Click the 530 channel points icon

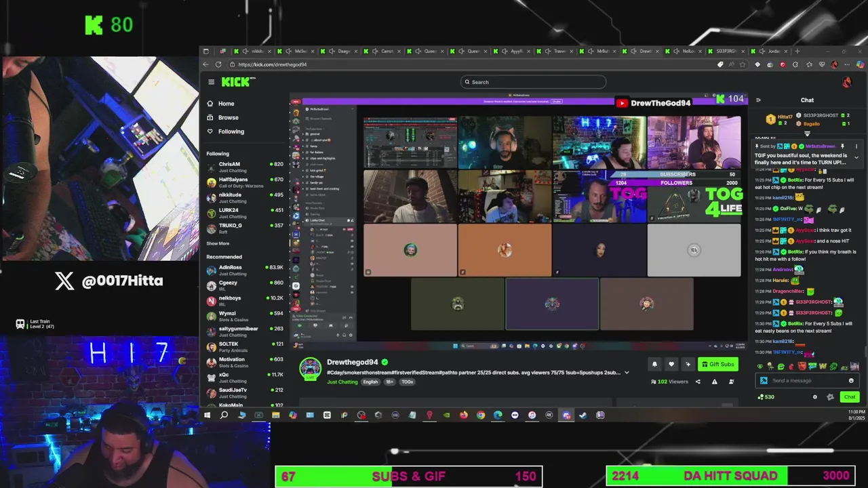(x=766, y=397)
